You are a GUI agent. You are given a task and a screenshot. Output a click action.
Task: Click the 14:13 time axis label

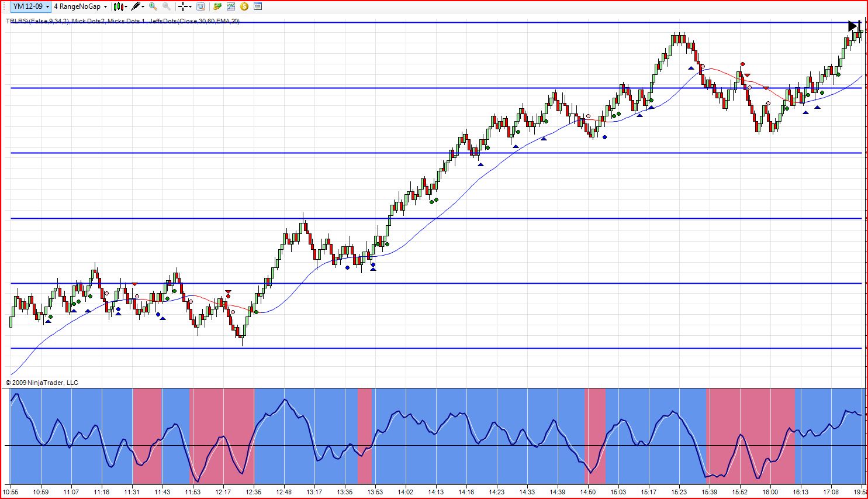436,492
